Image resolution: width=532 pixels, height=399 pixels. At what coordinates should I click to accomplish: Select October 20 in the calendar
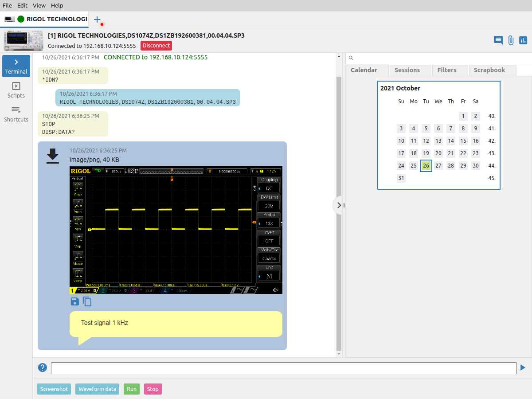click(x=438, y=153)
